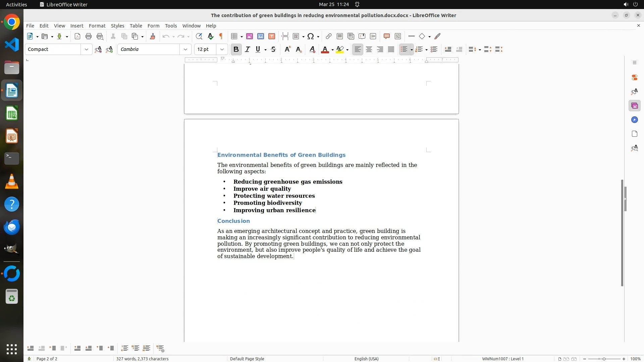Expand the paragraph style dropdown
Viewport: 644px width, 362px height.
87,50
